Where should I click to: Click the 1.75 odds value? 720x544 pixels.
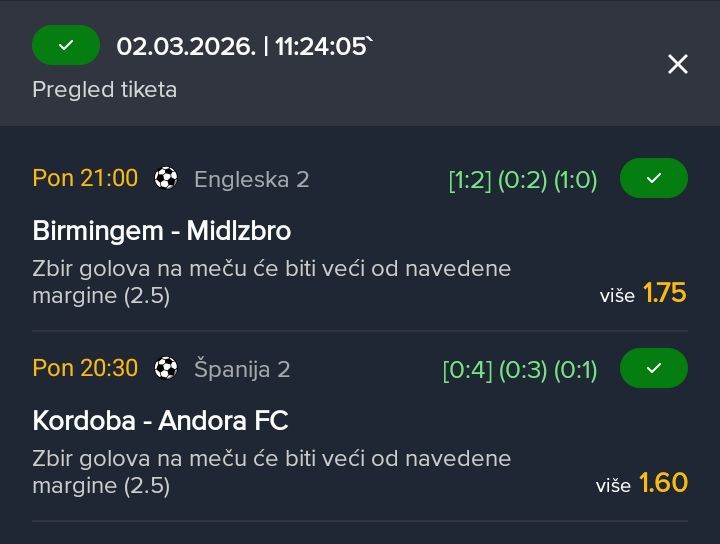[665, 293]
